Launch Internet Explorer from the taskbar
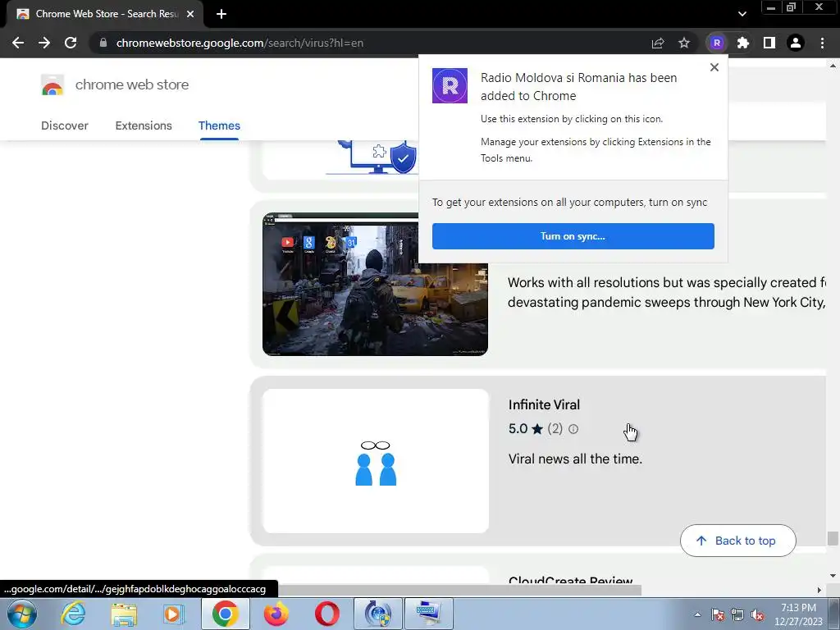840x630 pixels. coord(73,614)
